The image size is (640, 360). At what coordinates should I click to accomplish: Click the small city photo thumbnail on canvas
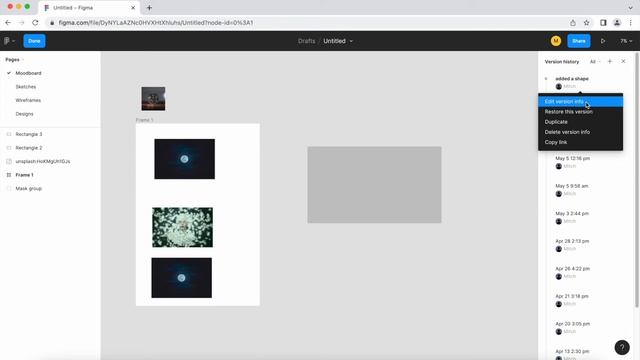153,99
